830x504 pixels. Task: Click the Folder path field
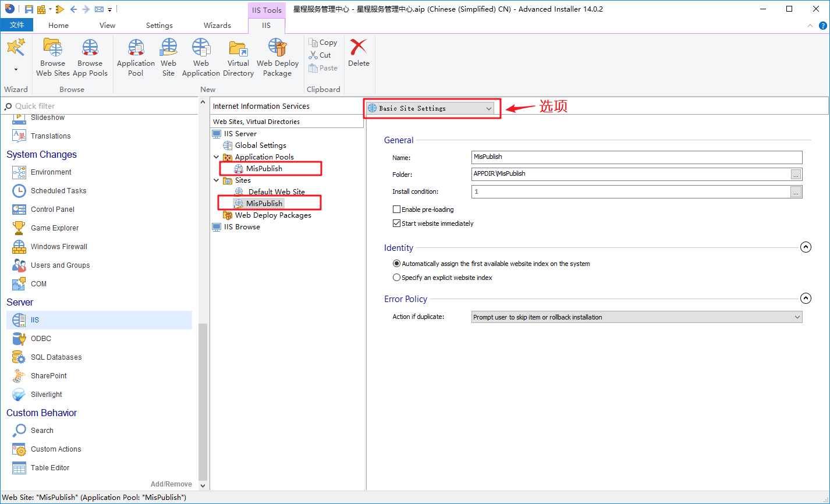630,174
